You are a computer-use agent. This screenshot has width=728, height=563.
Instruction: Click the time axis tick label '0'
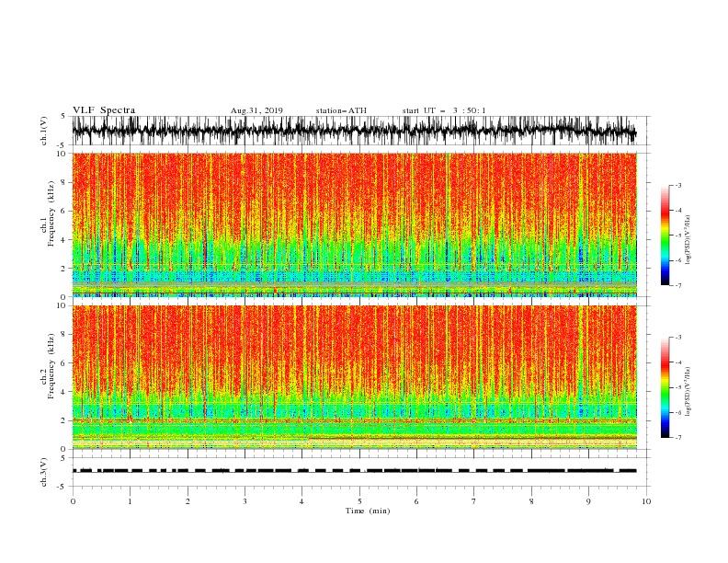click(x=73, y=501)
